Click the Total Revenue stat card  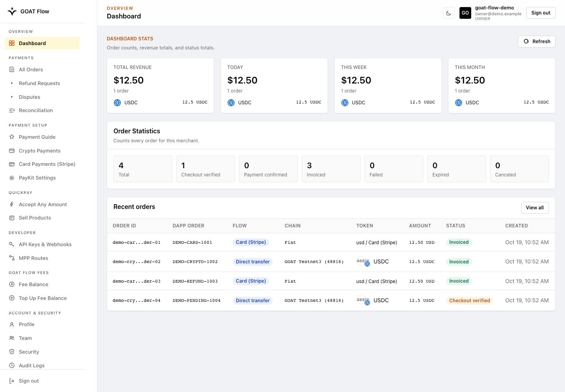[160, 85]
